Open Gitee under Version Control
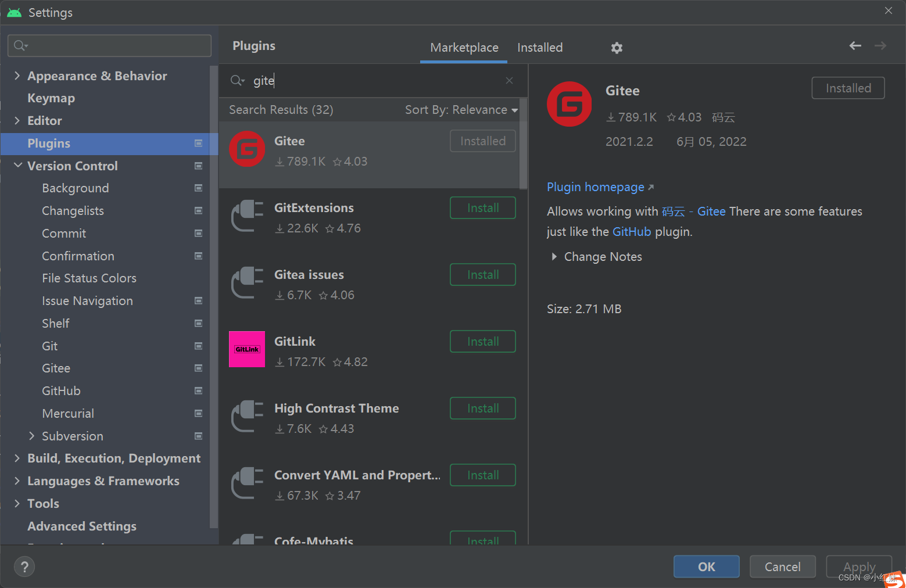Image resolution: width=906 pixels, height=588 pixels. pos(56,368)
